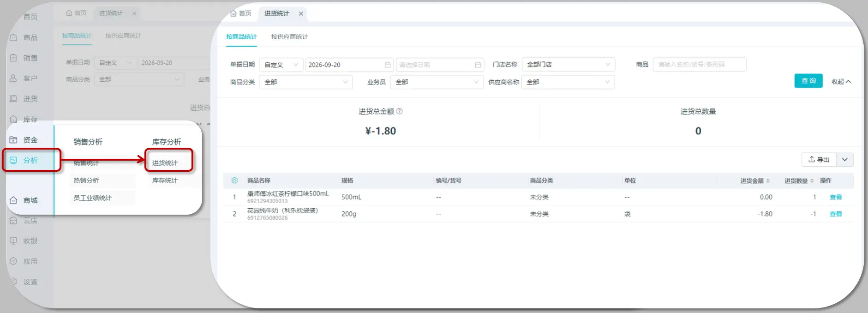Open the 业务员 dropdown
Screen dimensions: 868x313
[x=437, y=82]
